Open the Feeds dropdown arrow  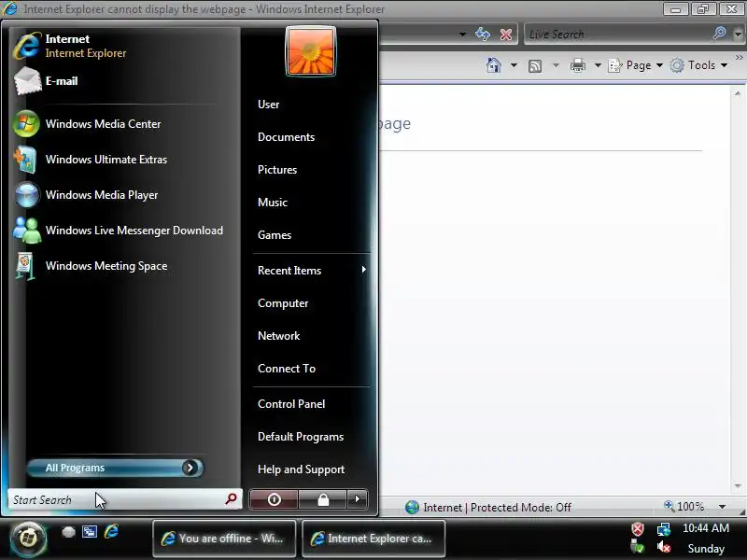[556, 65]
